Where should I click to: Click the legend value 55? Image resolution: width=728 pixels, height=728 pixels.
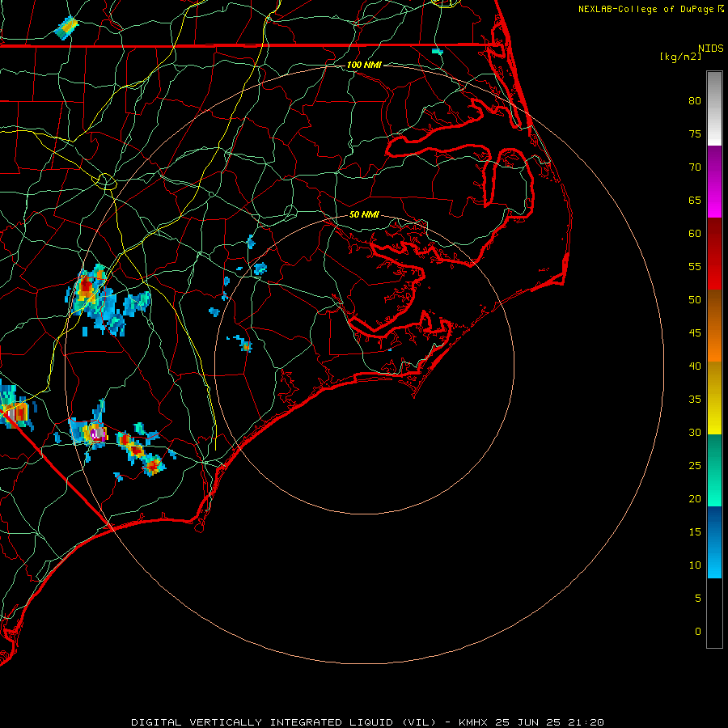click(695, 267)
